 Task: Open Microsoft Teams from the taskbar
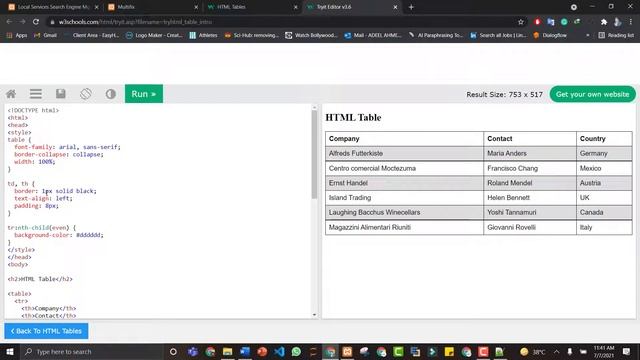click(193, 351)
